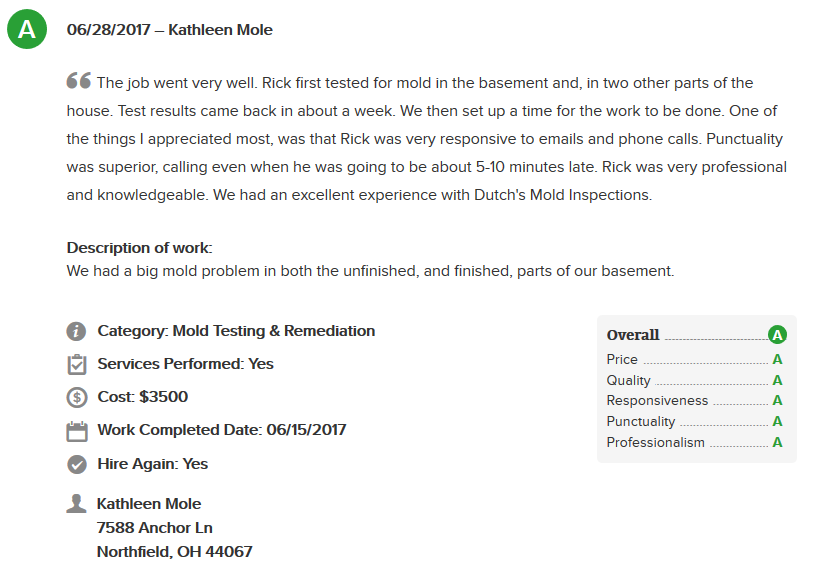Click the Quality grade A
This screenshot has width=823, height=586.
[x=777, y=380]
